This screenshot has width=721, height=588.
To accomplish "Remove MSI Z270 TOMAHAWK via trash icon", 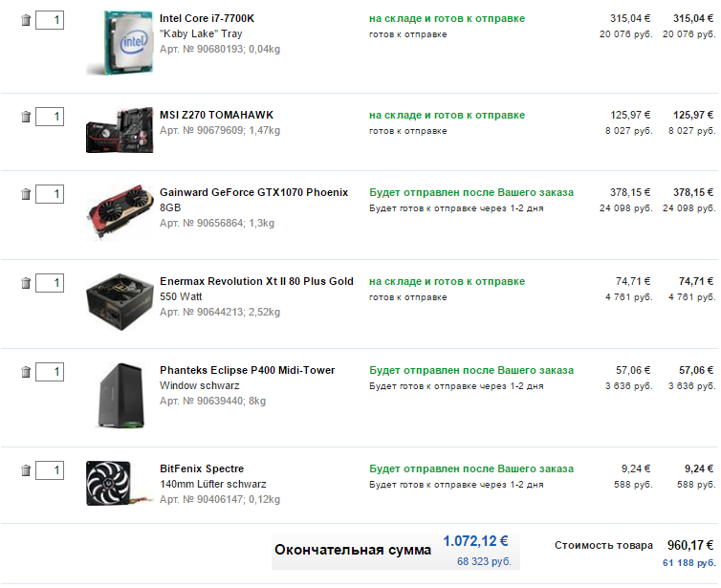I will (26, 117).
